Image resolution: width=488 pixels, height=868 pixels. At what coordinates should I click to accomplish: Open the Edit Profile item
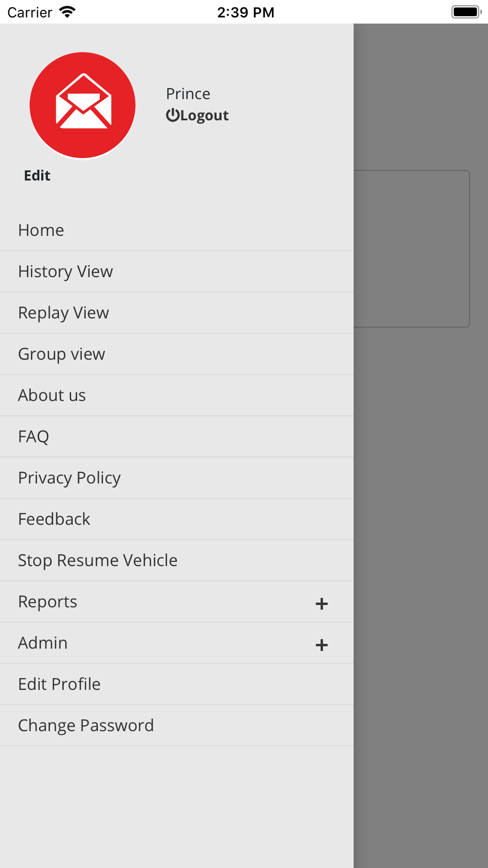177,684
